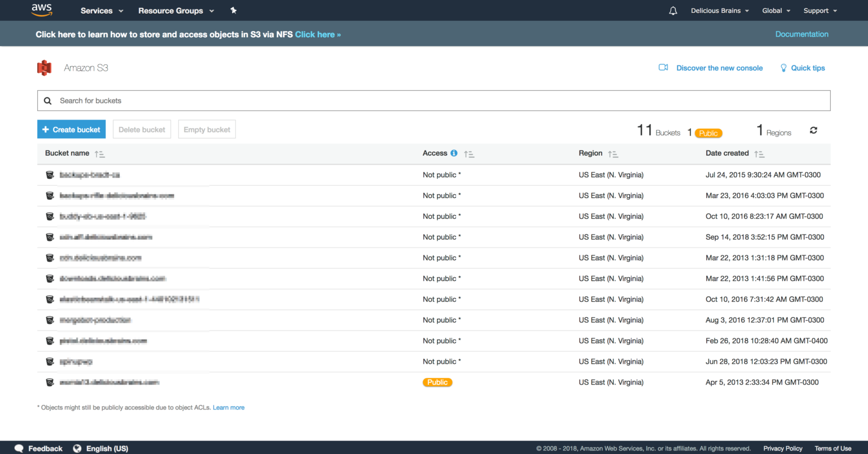This screenshot has width=868, height=454.
Task: Open the Delicious Brains account menu
Action: pyautogui.click(x=720, y=11)
